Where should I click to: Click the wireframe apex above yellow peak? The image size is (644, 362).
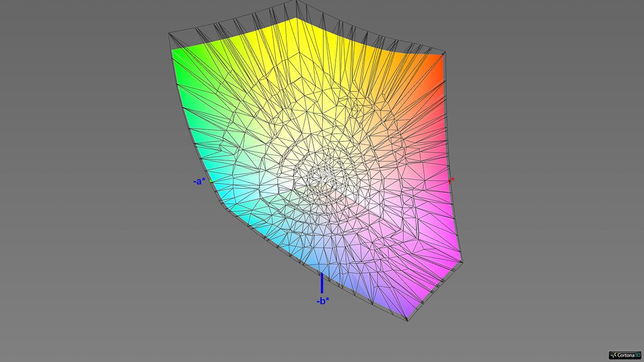pos(295,2)
